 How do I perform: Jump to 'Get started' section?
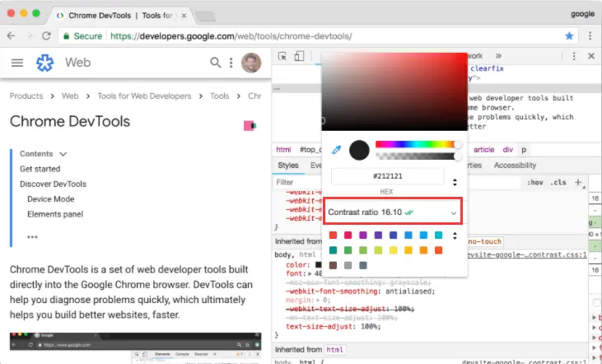[40, 169]
